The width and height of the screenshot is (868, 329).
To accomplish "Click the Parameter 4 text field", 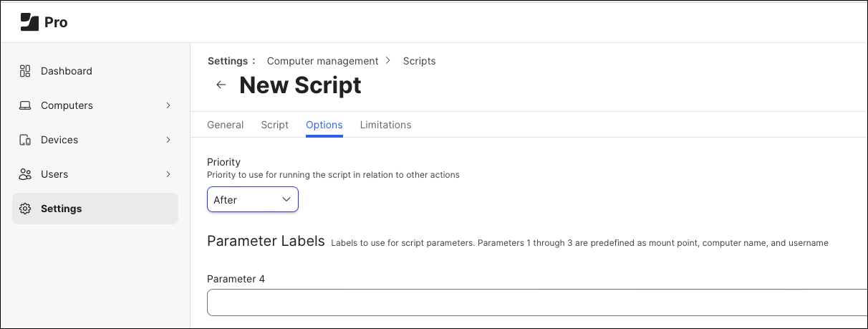I will (537, 302).
